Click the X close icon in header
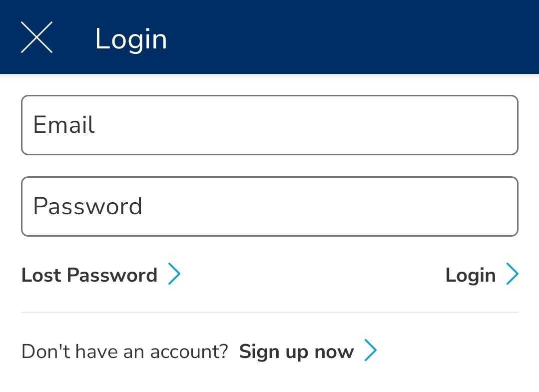Screen dimensions: 539x392 point(36,37)
